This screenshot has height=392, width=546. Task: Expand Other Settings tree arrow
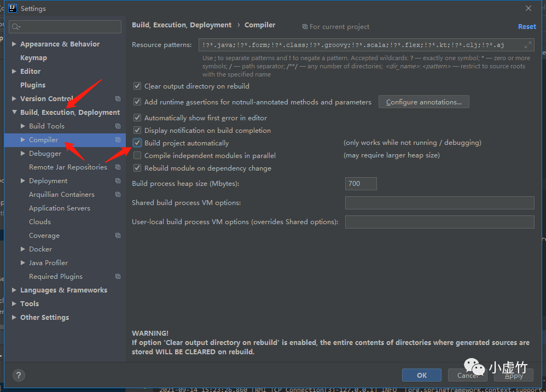[x=14, y=318]
